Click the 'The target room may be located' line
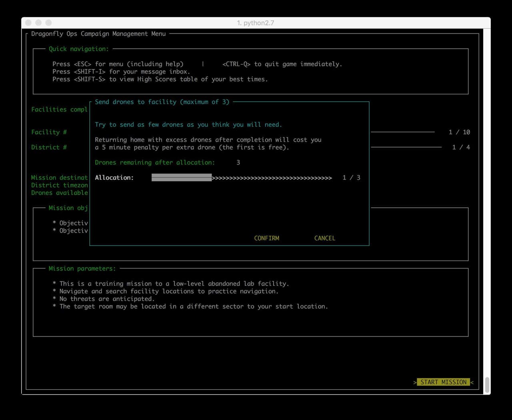This screenshot has width=512, height=420. pos(190,307)
